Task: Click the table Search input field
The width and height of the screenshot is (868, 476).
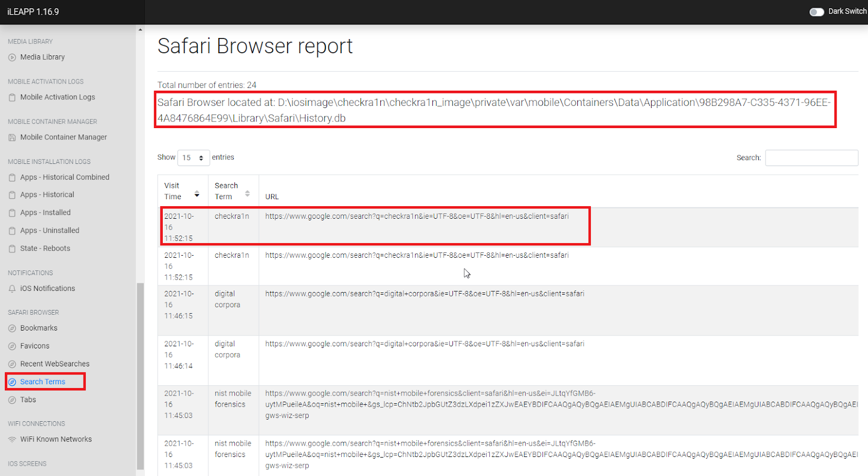Action: pyautogui.click(x=812, y=158)
